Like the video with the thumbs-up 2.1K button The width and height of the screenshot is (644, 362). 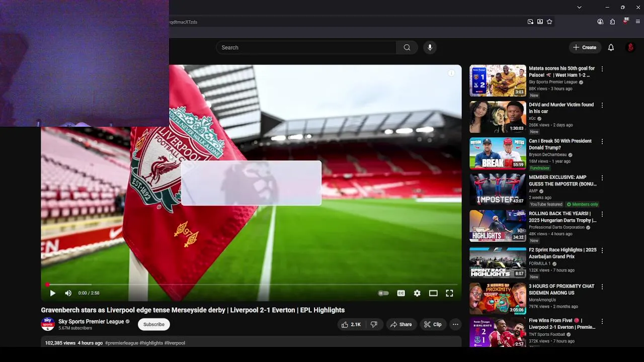[351, 325]
